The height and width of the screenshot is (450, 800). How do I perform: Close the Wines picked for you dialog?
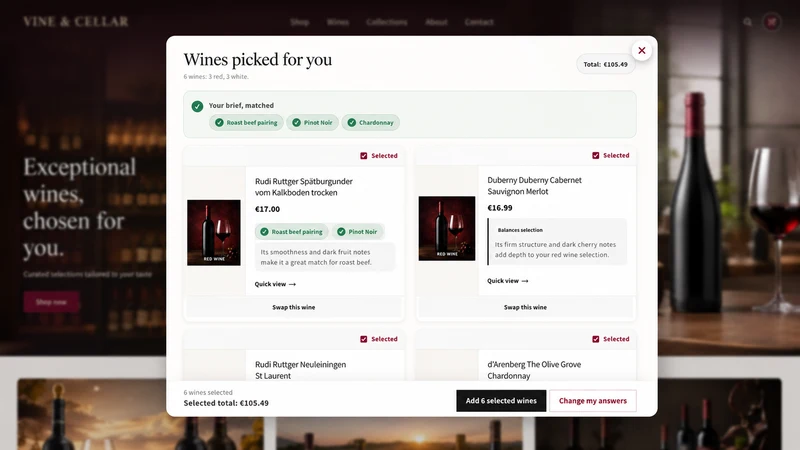pos(641,51)
